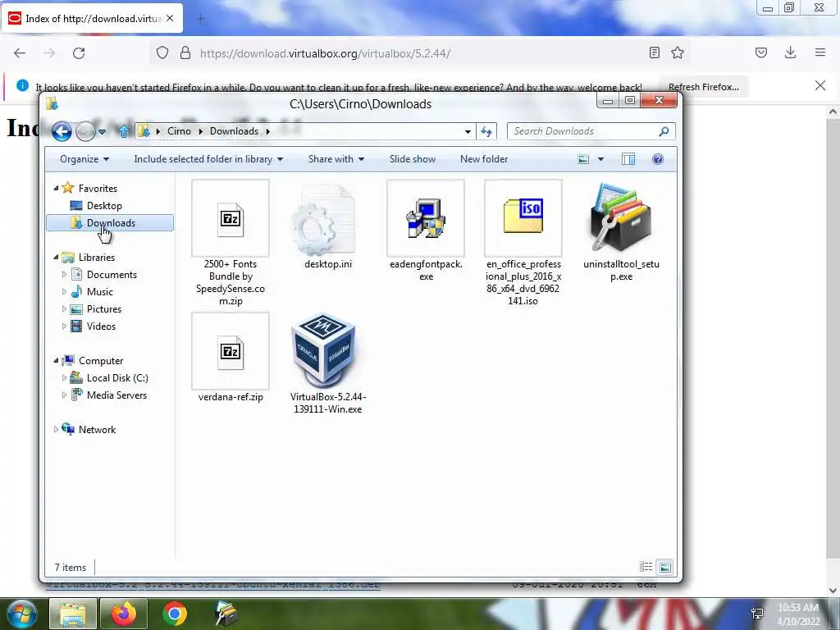The width and height of the screenshot is (840, 630).
Task: Select verdana-ref.zip archive icon
Action: point(231,351)
